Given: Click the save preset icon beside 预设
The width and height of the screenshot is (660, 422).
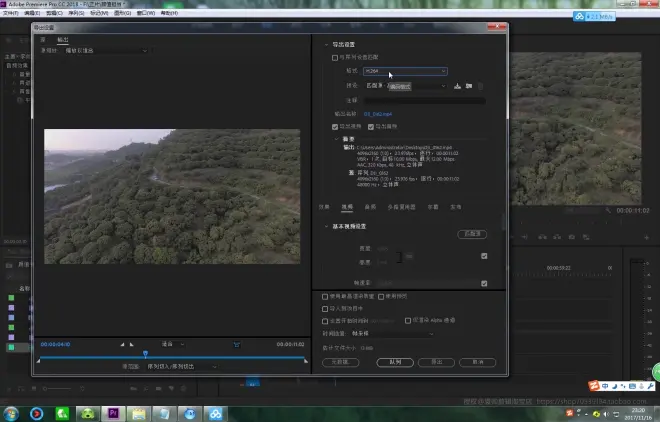Looking at the screenshot, I should click(x=457, y=86).
